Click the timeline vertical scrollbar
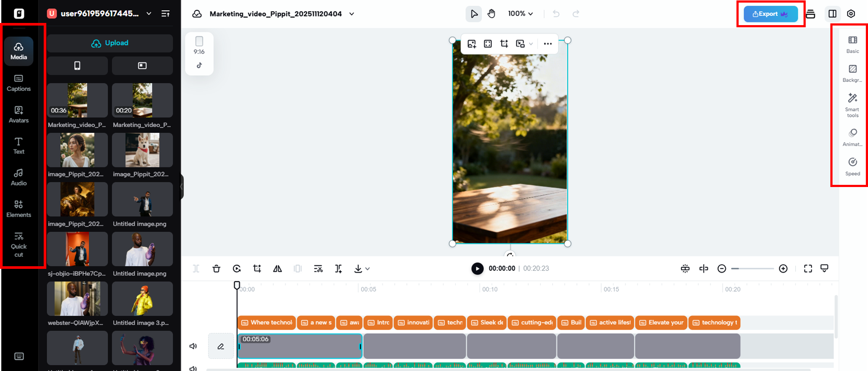This screenshot has height=371, width=868. coord(836,316)
